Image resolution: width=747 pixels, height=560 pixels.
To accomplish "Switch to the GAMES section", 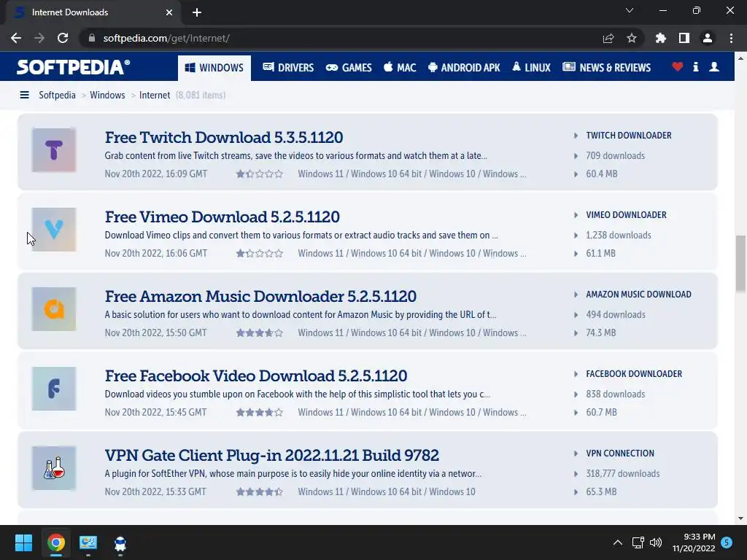I will click(x=349, y=68).
